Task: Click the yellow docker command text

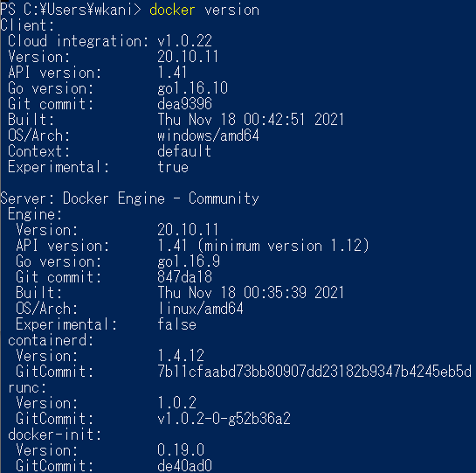Action: point(172,10)
